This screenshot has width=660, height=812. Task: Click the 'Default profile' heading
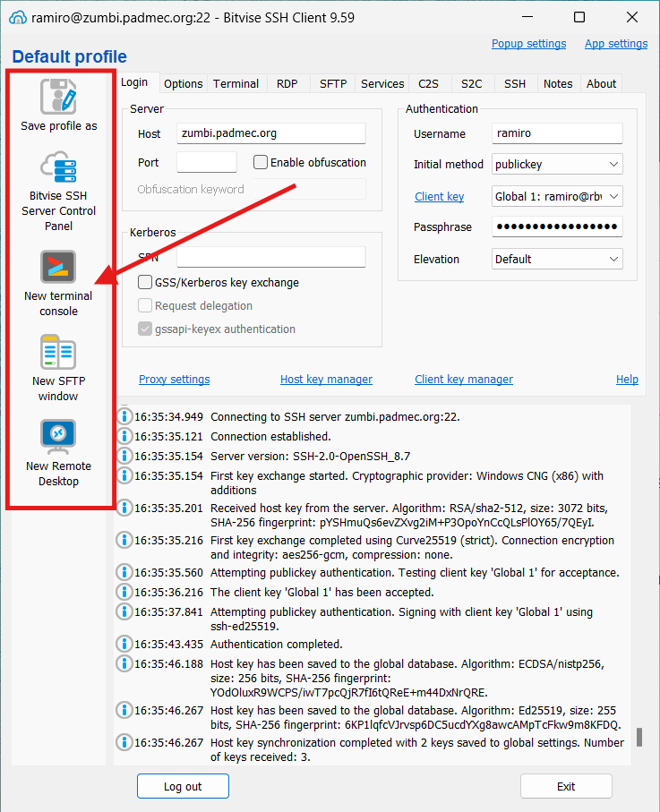70,56
